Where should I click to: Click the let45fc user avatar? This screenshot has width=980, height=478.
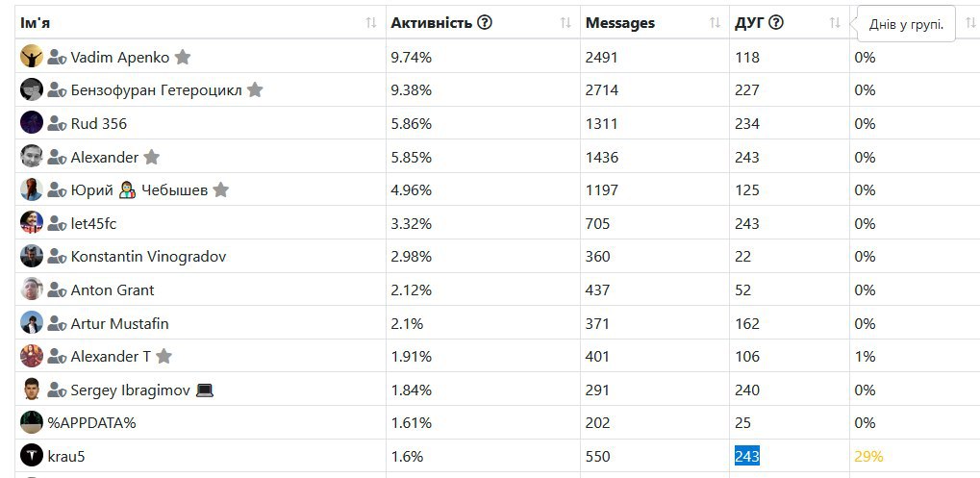point(31,222)
